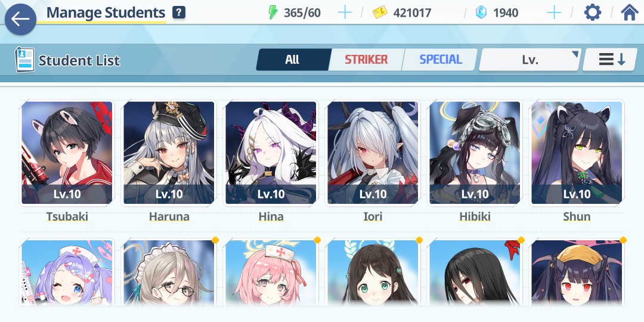Choose Iori's student portrait

(x=373, y=153)
